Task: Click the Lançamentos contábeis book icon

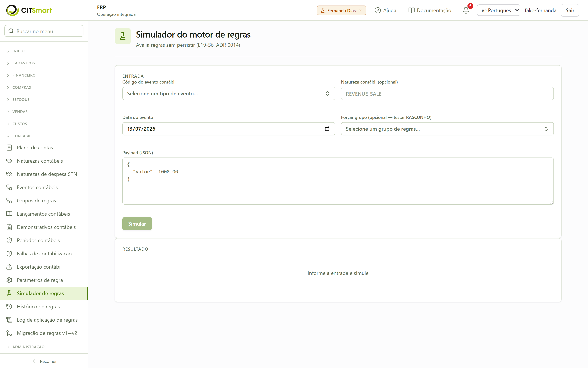Action: click(9, 214)
